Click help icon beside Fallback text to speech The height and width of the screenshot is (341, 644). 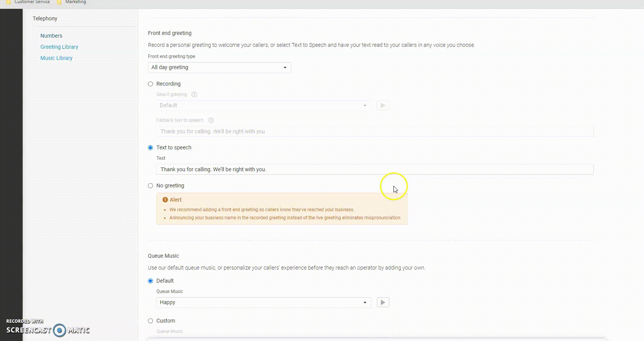211,120
